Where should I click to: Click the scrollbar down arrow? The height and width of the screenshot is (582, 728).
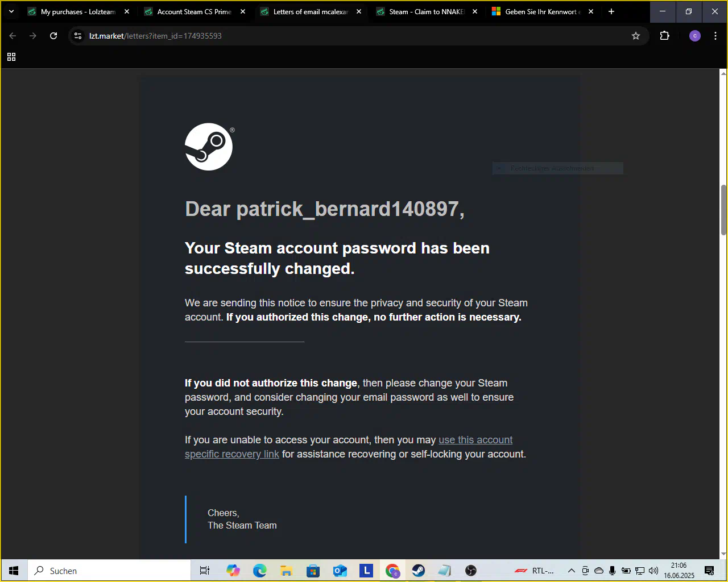(x=723, y=554)
